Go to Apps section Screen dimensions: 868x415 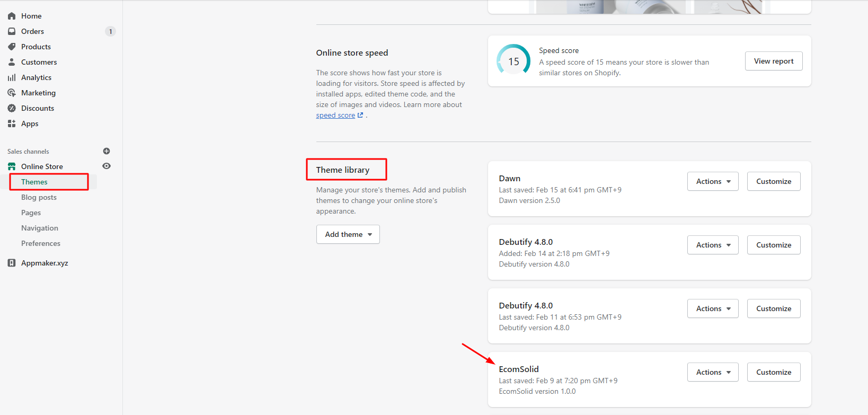30,123
